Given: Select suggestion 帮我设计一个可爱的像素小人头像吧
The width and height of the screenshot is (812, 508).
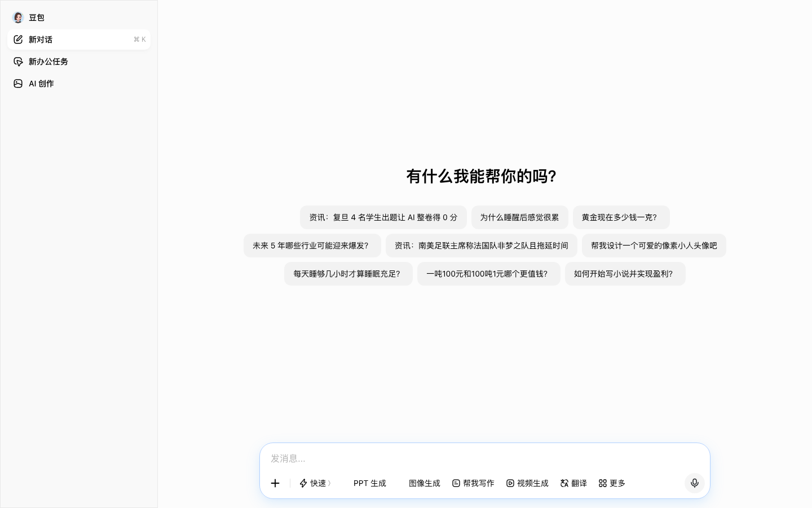Looking at the screenshot, I should coord(654,246).
